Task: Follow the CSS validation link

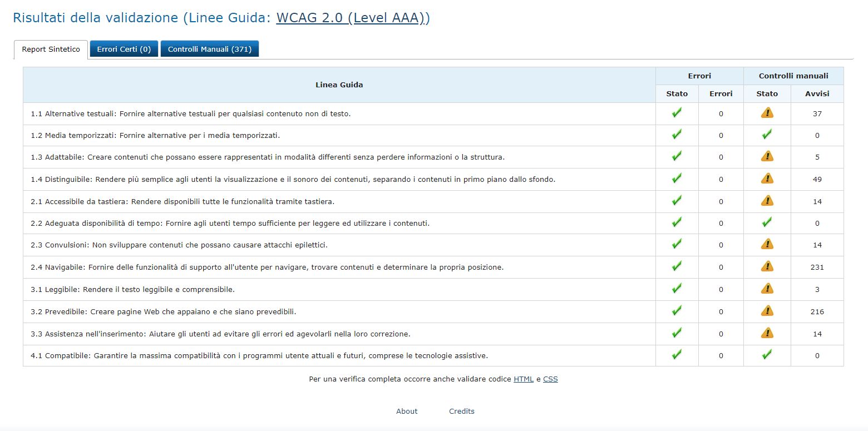Action: click(x=550, y=379)
